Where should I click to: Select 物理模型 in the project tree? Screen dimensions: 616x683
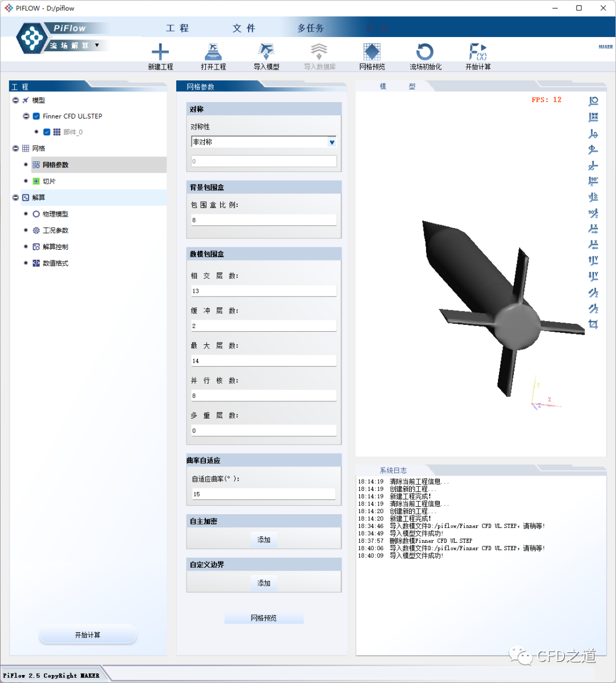pos(55,214)
